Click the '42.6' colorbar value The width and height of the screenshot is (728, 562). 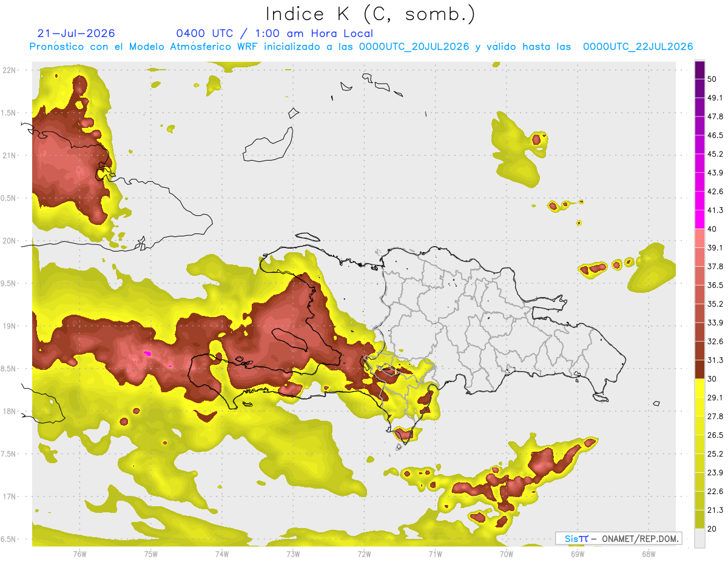715,192
